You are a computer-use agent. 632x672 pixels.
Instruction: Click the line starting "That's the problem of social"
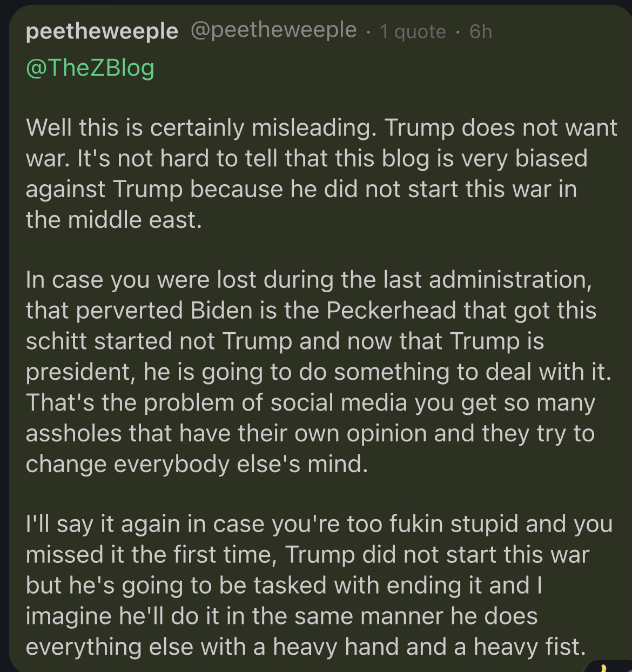[310, 403]
